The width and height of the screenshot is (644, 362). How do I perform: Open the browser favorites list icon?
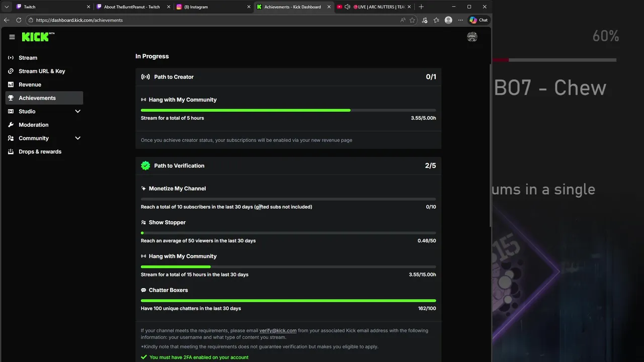[x=436, y=20]
